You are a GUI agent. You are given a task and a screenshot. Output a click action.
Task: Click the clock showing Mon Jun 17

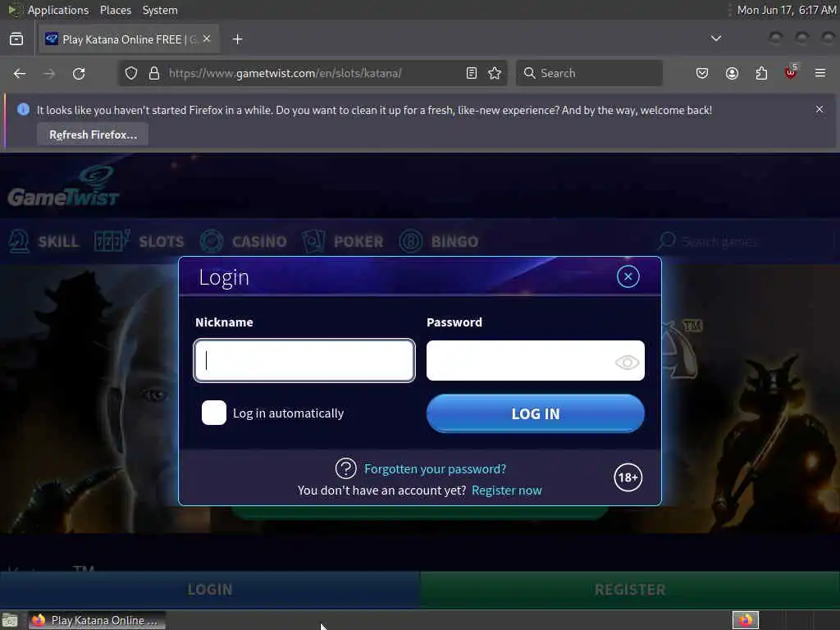tap(786, 10)
